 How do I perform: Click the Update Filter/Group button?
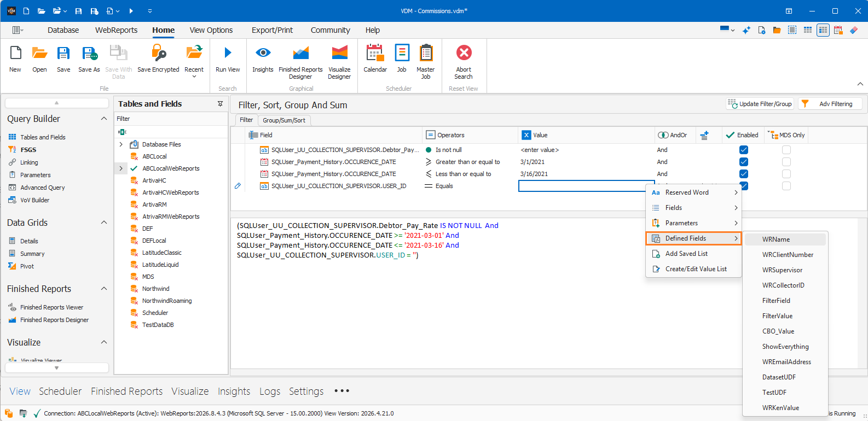pos(760,104)
